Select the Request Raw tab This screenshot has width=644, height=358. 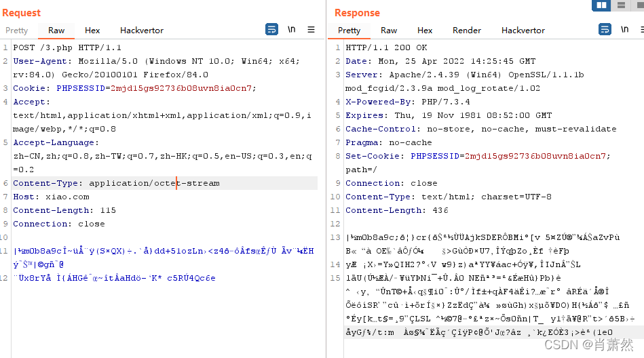pyautogui.click(x=56, y=31)
